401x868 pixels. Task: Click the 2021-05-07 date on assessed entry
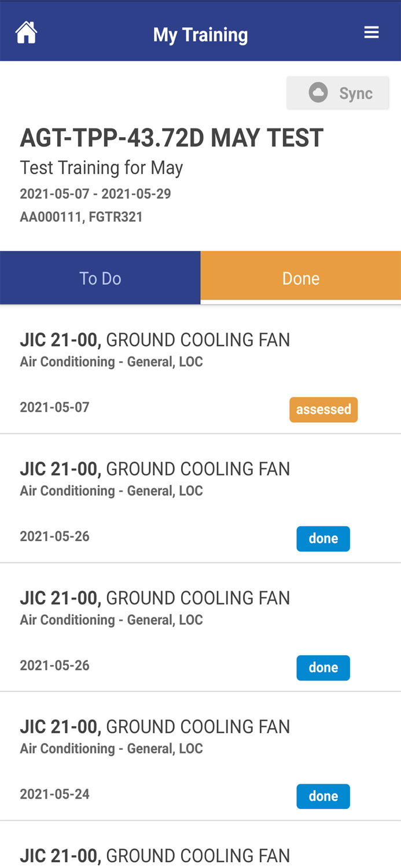tap(55, 407)
